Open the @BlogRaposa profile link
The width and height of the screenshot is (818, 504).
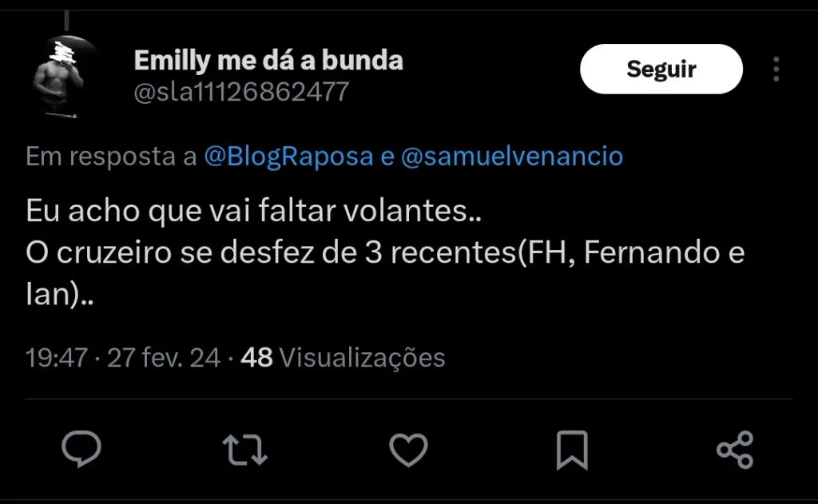(288, 157)
